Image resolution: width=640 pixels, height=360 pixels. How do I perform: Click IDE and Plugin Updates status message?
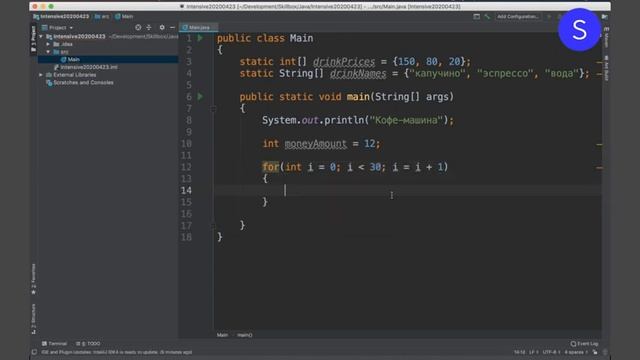(x=116, y=352)
